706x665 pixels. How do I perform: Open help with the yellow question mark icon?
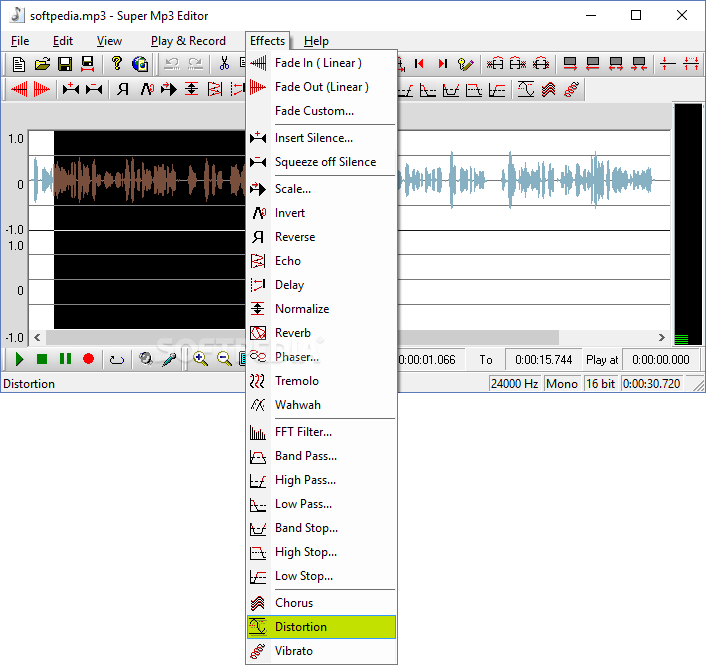(x=117, y=64)
